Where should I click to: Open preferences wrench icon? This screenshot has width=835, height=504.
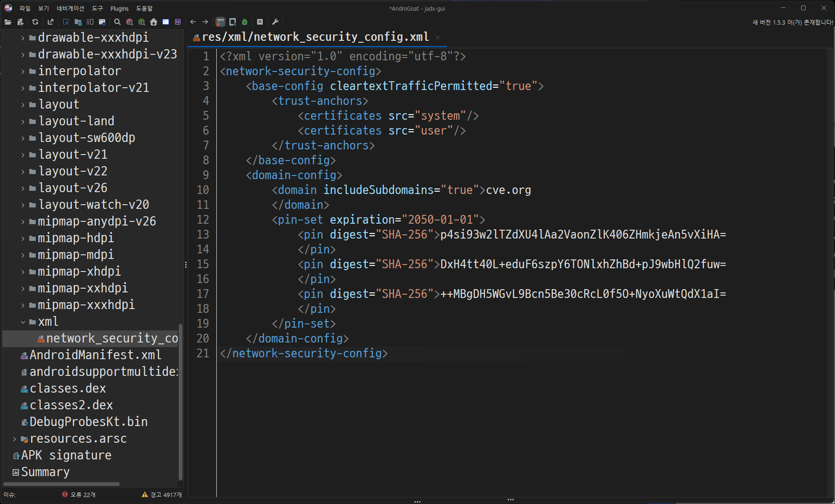click(275, 22)
